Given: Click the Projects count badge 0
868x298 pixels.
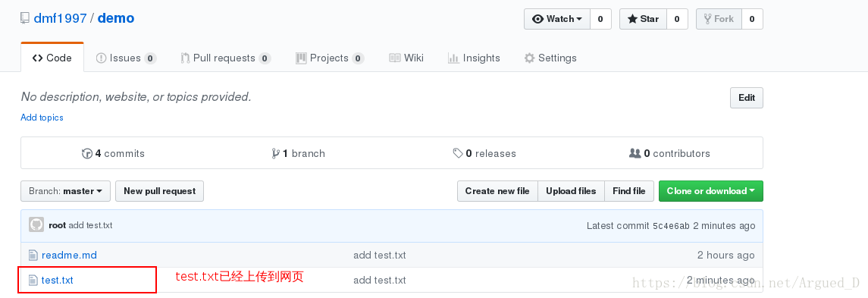Looking at the screenshot, I should pos(358,58).
